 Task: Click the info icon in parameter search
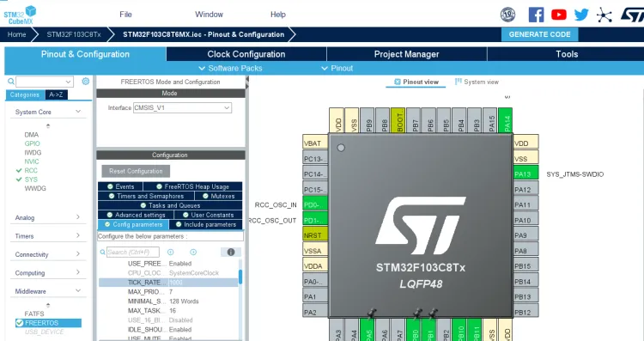231,252
